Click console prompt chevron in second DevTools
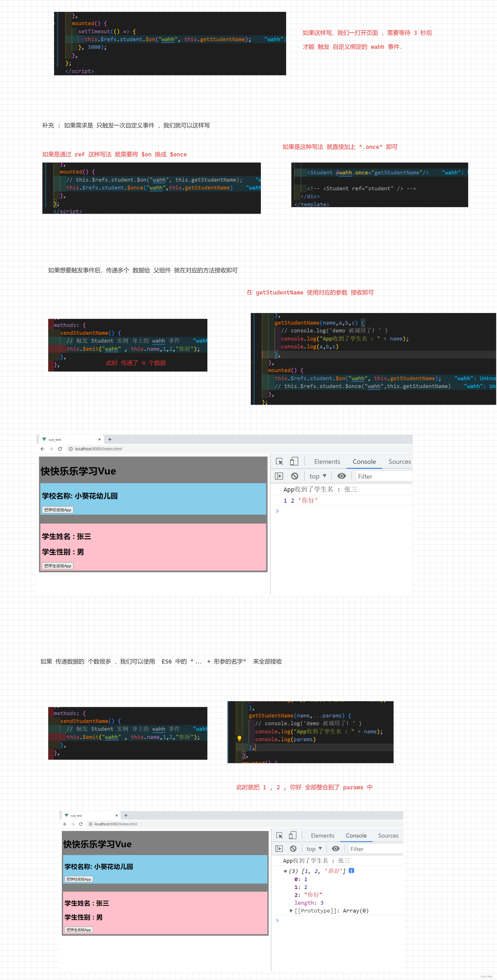The image size is (497, 980). click(277, 920)
